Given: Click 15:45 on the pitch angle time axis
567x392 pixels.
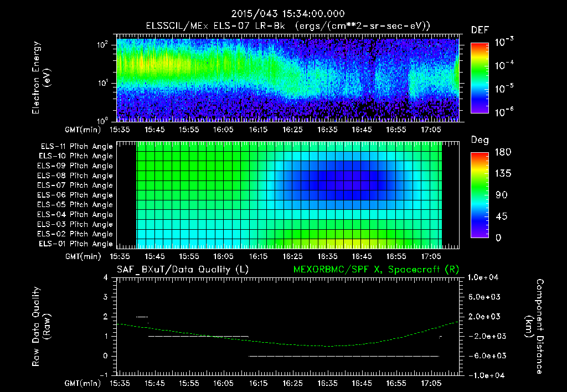Looking at the screenshot, I should click(154, 257).
